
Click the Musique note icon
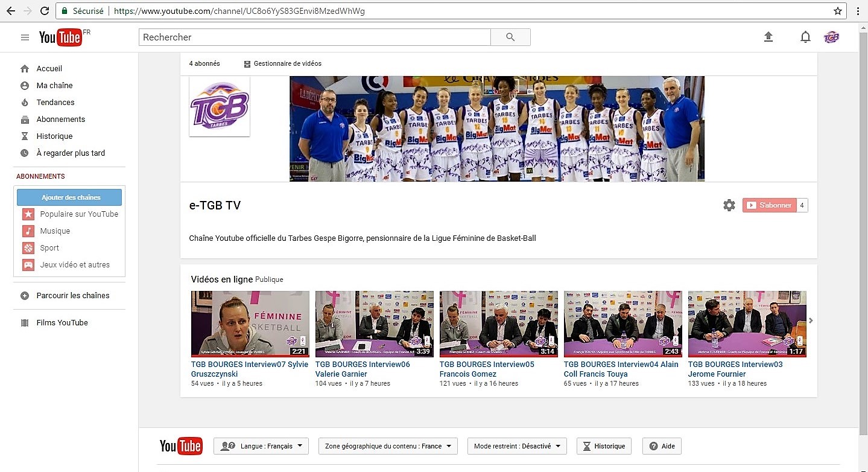click(x=28, y=231)
